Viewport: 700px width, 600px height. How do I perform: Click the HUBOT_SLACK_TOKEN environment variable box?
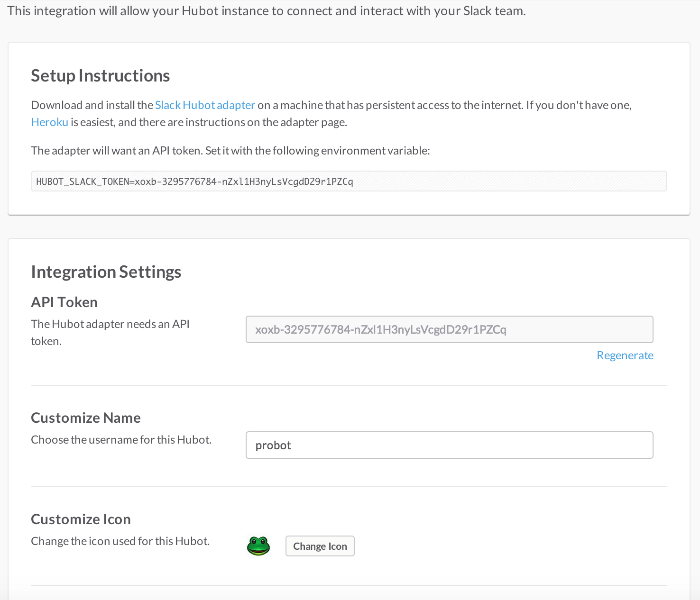349,182
